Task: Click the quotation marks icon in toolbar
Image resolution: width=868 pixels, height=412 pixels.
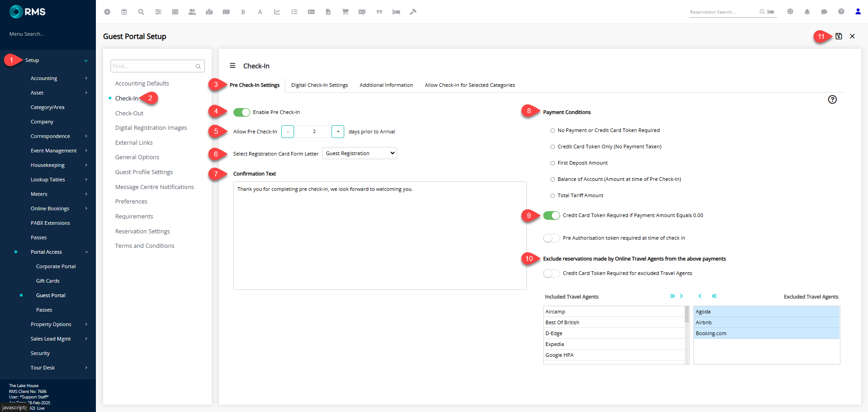Action: point(379,12)
